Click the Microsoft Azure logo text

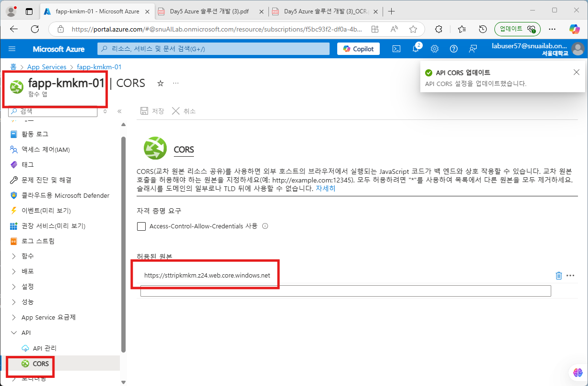tap(59, 49)
